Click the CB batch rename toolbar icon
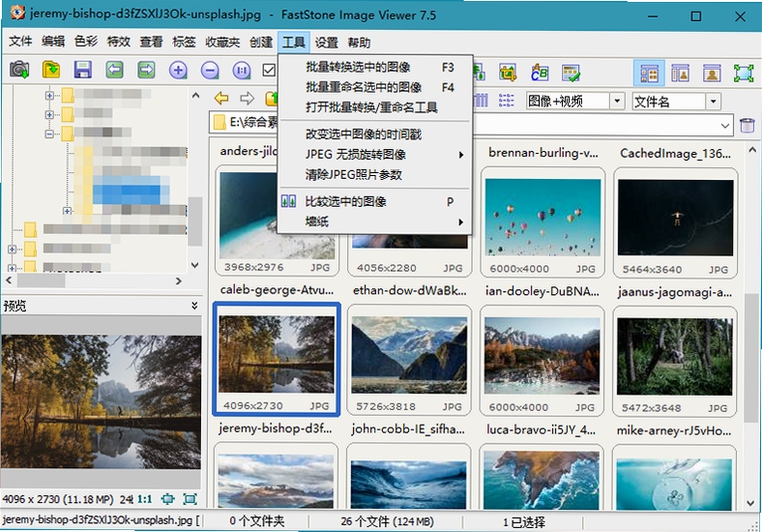This screenshot has width=762, height=532. (x=540, y=73)
